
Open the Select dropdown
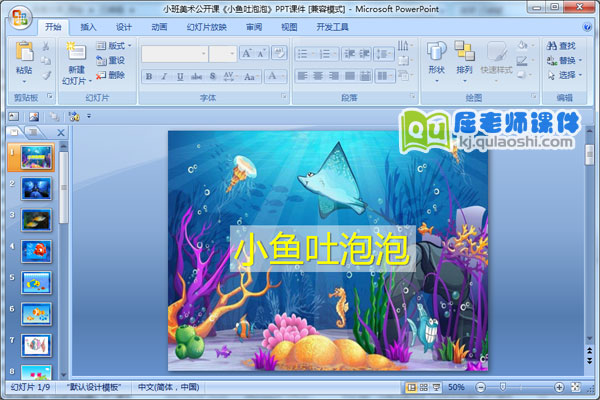point(564,75)
